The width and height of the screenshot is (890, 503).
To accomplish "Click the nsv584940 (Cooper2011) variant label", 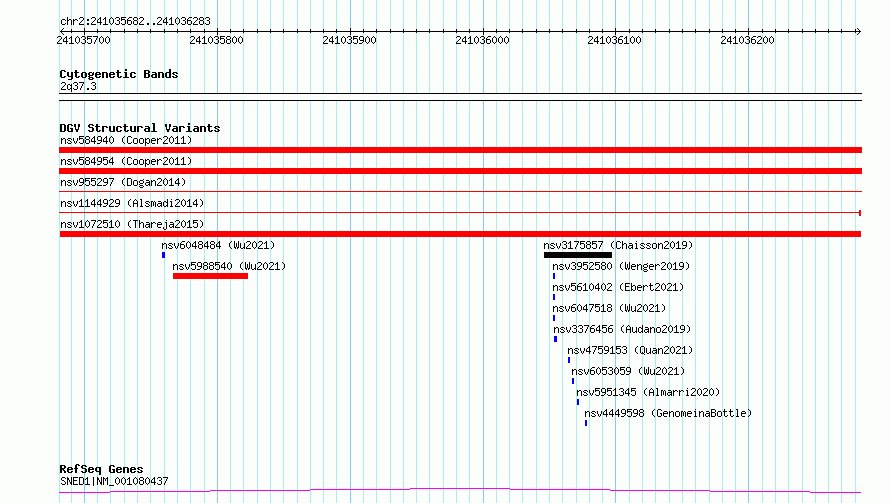I will (126, 140).
